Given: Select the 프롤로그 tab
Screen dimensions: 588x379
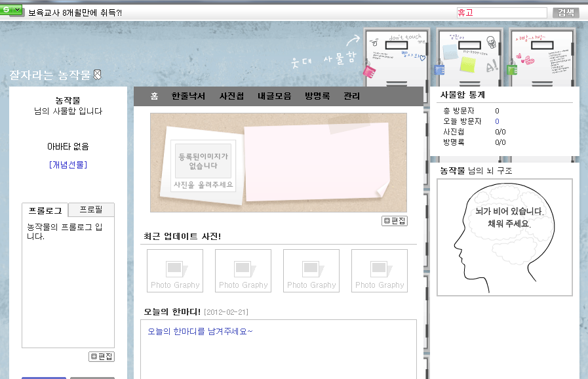Looking at the screenshot, I should click(x=45, y=210).
